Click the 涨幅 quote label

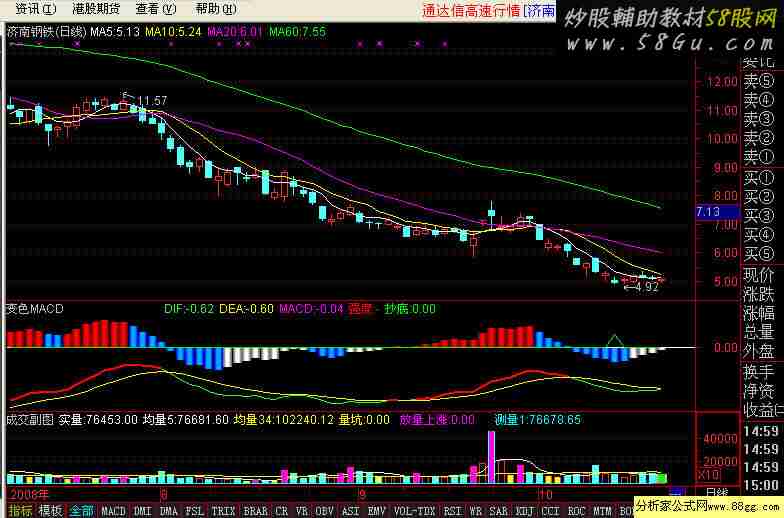pyautogui.click(x=758, y=314)
